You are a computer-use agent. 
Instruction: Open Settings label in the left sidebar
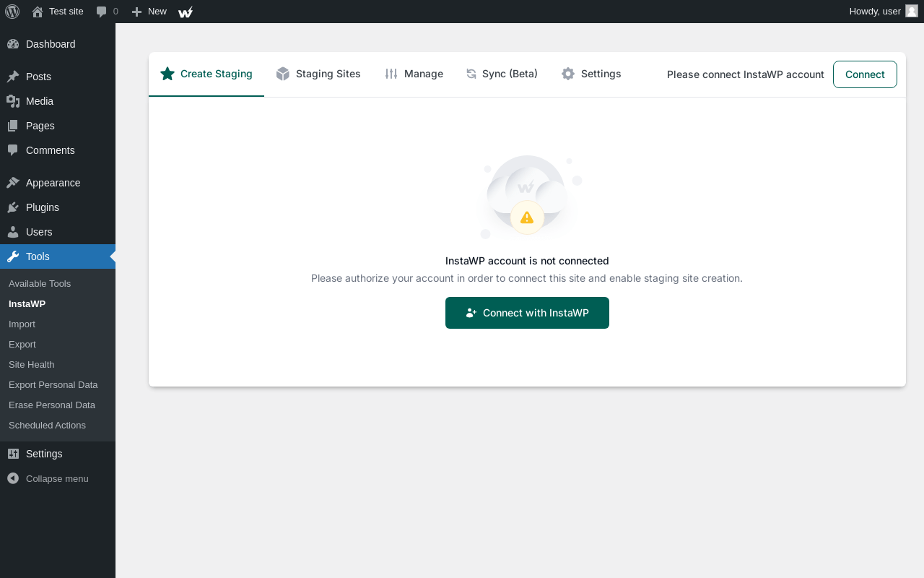tap(44, 454)
